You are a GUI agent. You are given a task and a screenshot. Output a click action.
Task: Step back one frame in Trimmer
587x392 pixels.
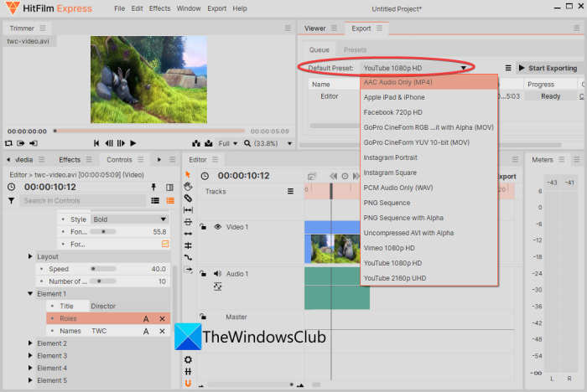click(x=109, y=143)
